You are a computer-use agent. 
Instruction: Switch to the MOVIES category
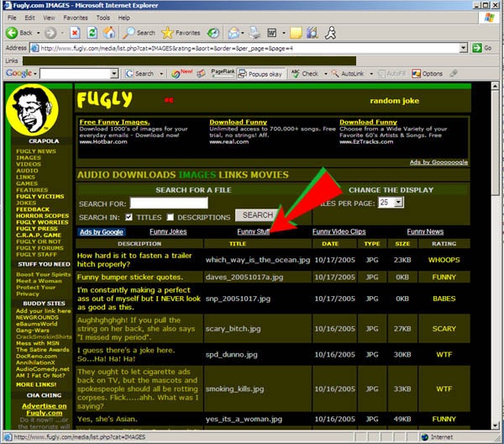pyautogui.click(x=270, y=175)
